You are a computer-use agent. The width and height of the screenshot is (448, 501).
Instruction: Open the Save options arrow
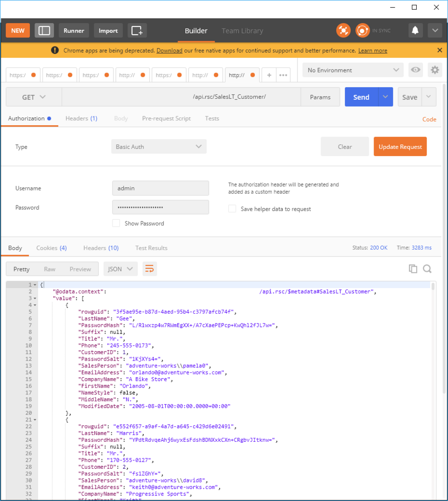click(x=428, y=97)
